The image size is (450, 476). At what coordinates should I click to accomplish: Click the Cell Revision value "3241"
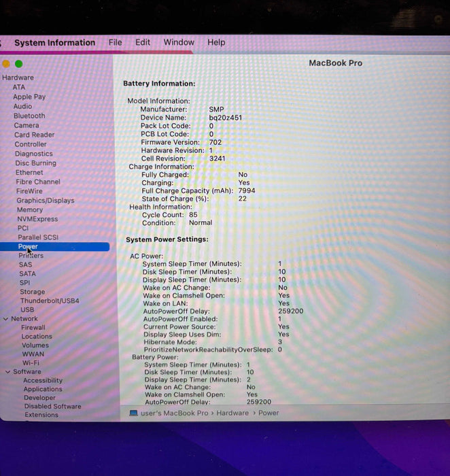click(x=218, y=158)
